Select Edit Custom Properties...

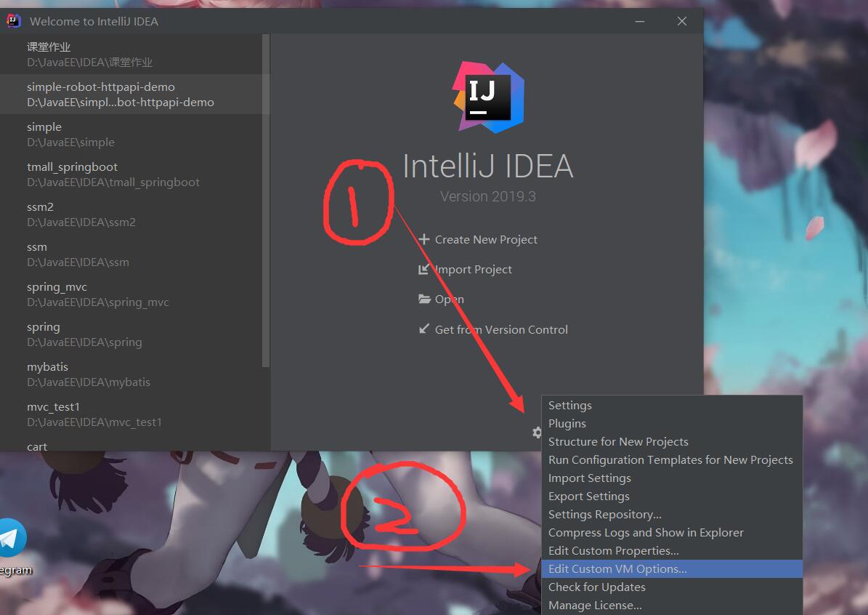click(672, 551)
